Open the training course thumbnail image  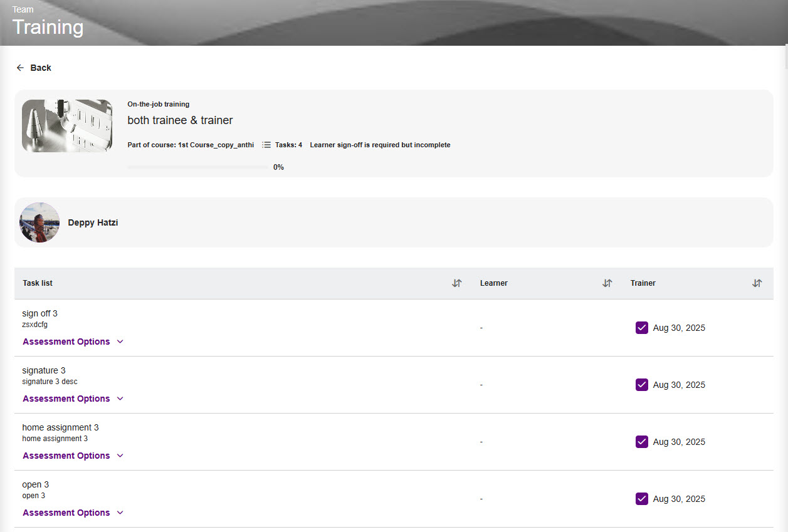(x=67, y=126)
